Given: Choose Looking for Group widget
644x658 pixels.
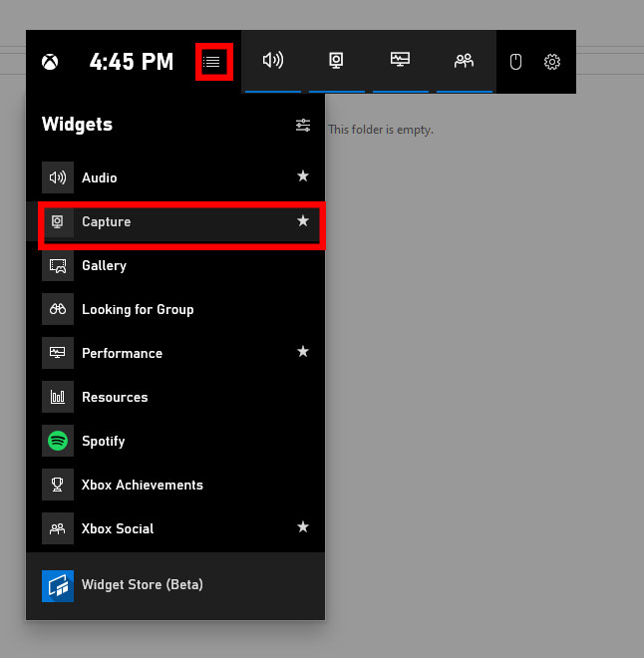Looking at the screenshot, I should tap(138, 309).
